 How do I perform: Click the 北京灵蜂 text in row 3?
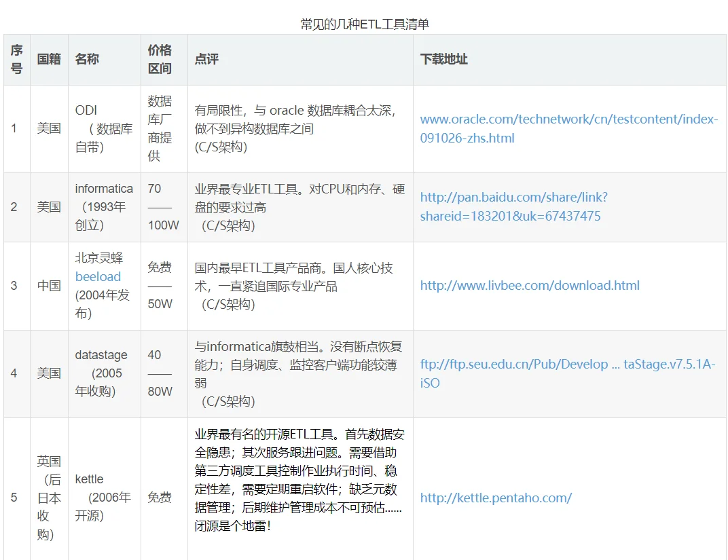99,258
